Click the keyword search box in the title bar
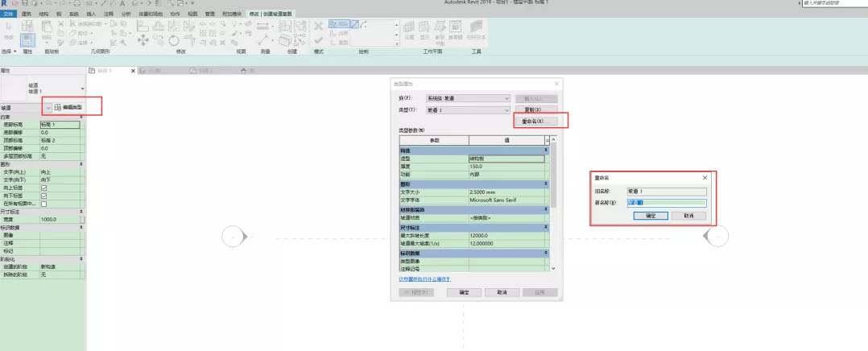 click(833, 3)
